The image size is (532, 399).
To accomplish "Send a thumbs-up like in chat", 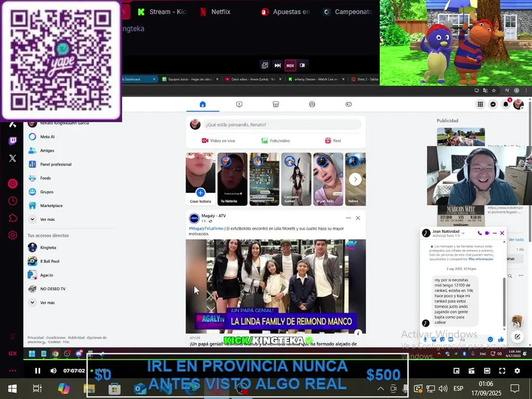I will (x=501, y=339).
